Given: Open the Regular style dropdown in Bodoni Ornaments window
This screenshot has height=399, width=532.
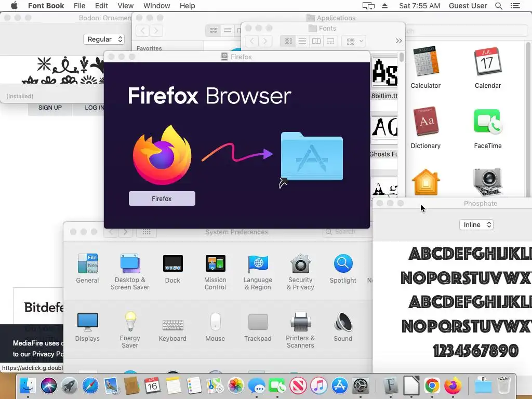Looking at the screenshot, I should click(104, 39).
